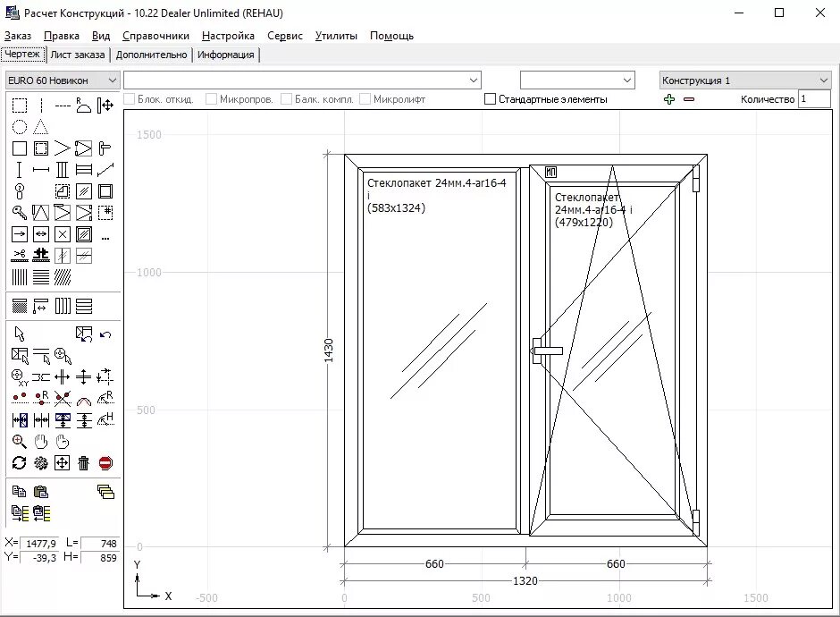Open the small empty dropdown in the middle

click(x=577, y=80)
